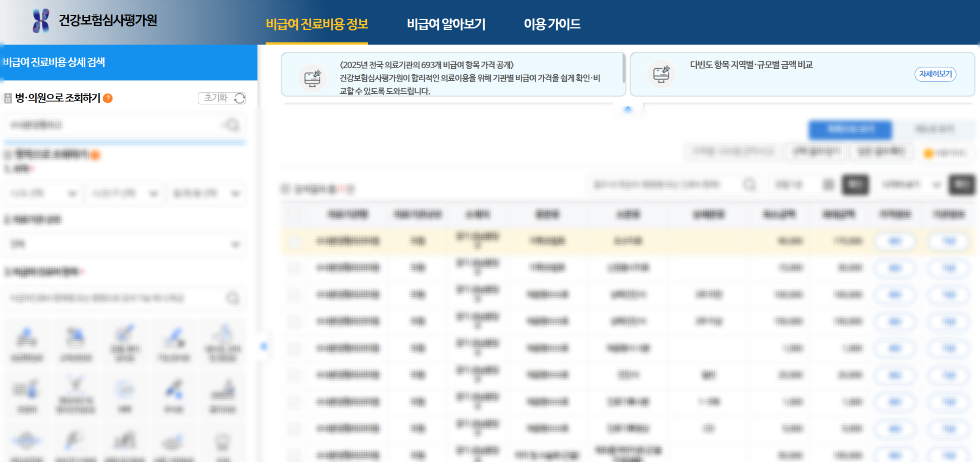The width and height of the screenshot is (980, 462).
Task: Click the 자세히보기 button
Action: (935, 74)
